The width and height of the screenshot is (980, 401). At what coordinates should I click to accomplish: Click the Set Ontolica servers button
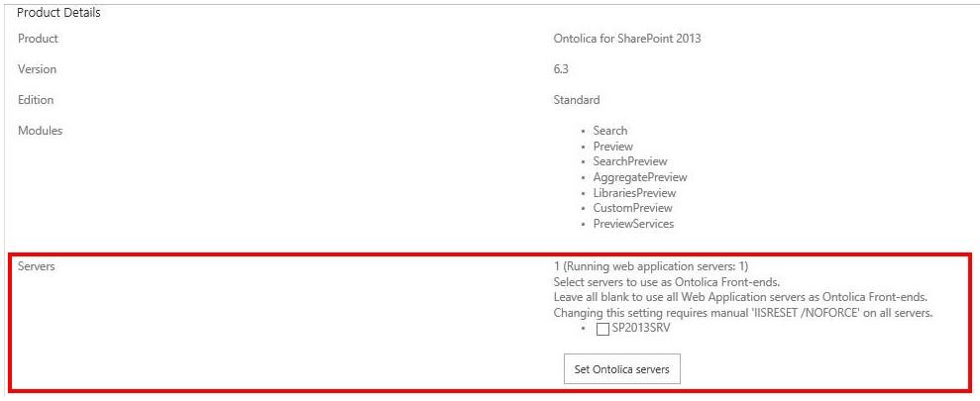[x=622, y=369]
